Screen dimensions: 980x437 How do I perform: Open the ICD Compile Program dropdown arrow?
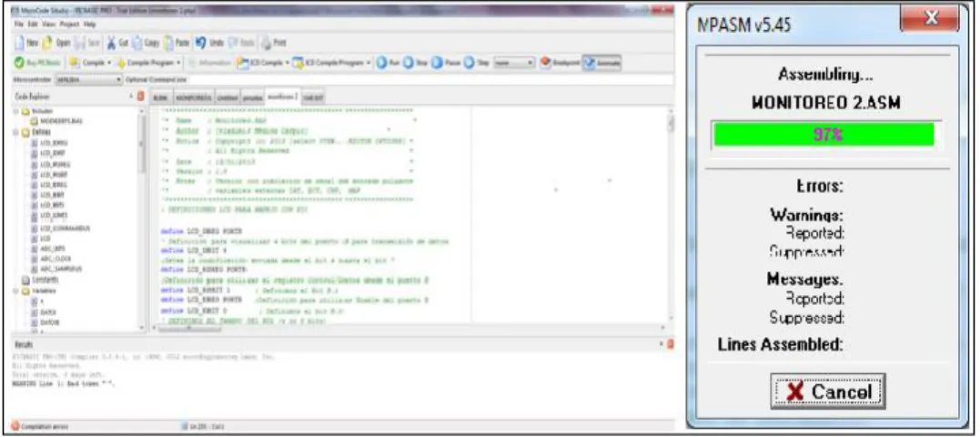369,63
